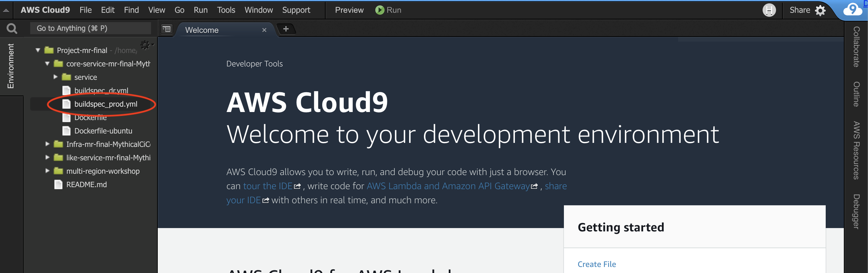Click the green Run play icon

click(379, 10)
